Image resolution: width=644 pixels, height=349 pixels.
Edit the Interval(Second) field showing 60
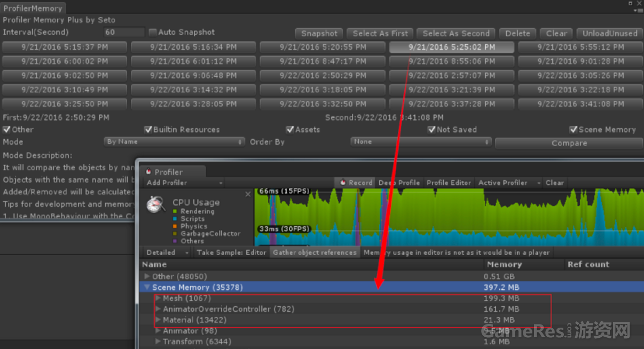pyautogui.click(x=124, y=32)
